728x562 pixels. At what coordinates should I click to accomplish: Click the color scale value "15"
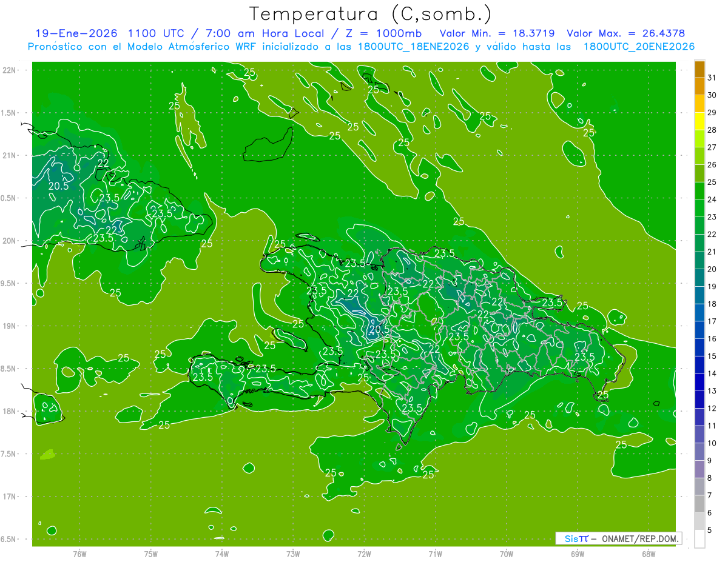[x=712, y=356]
